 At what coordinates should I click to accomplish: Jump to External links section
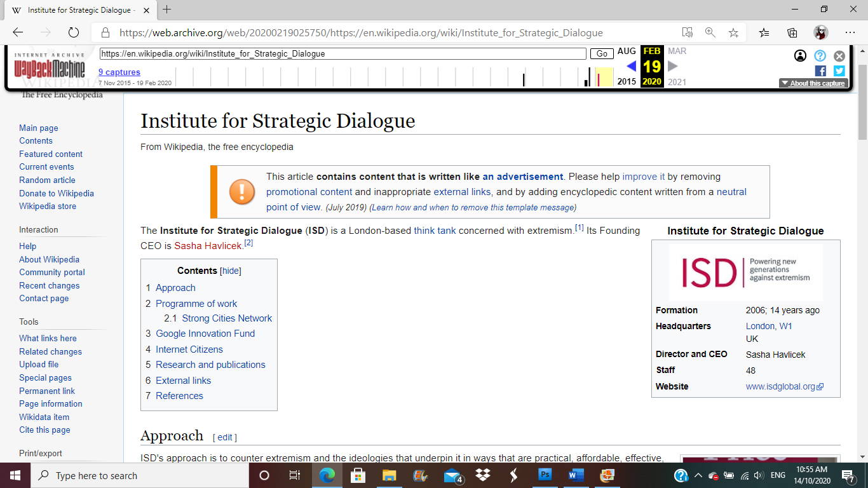(x=183, y=381)
